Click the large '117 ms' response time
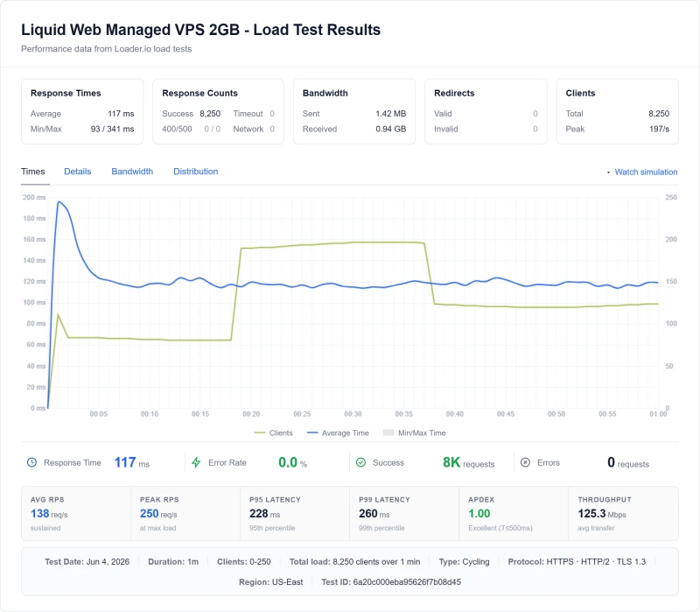 (132, 462)
